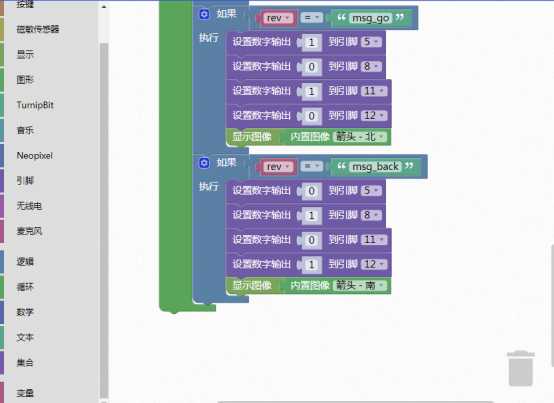Edit the value 0 for pin 8 in the msg_go block
The width and height of the screenshot is (554, 403).
click(311, 67)
